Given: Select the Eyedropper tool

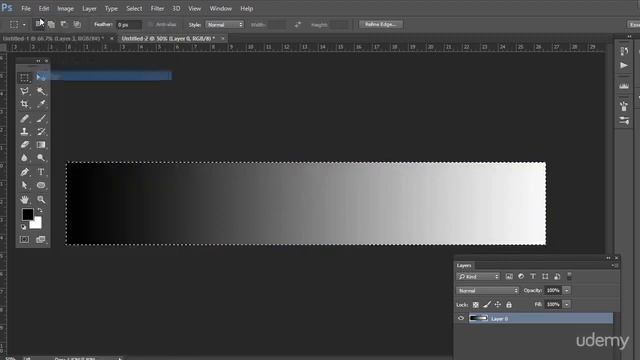Looking at the screenshot, I should point(41,104).
